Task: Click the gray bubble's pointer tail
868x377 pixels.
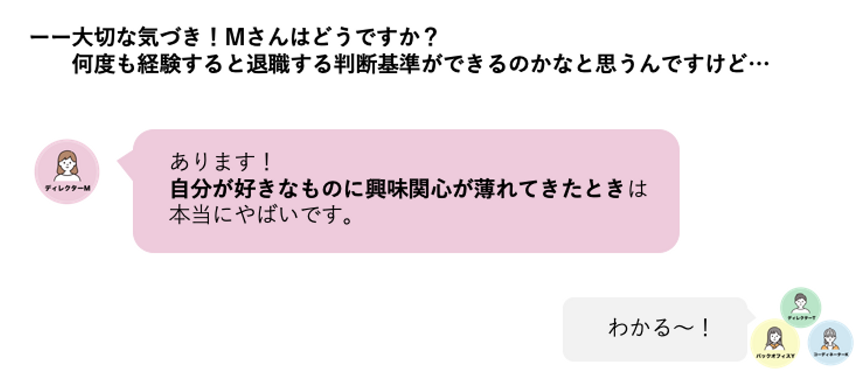Action: pos(750,313)
